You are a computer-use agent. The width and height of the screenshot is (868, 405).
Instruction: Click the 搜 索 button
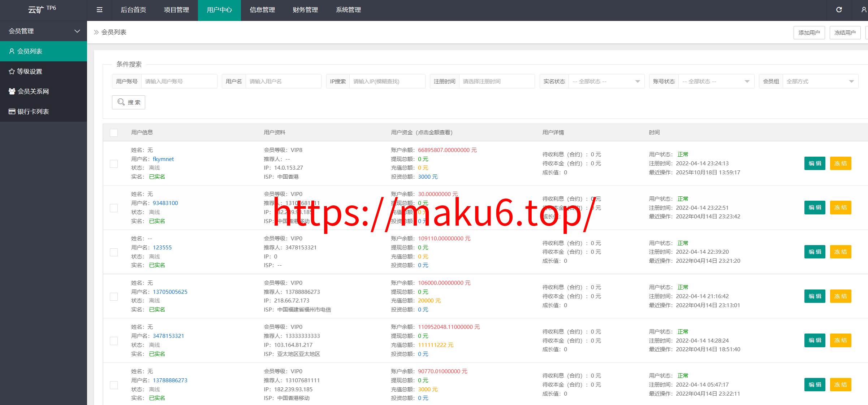click(129, 102)
